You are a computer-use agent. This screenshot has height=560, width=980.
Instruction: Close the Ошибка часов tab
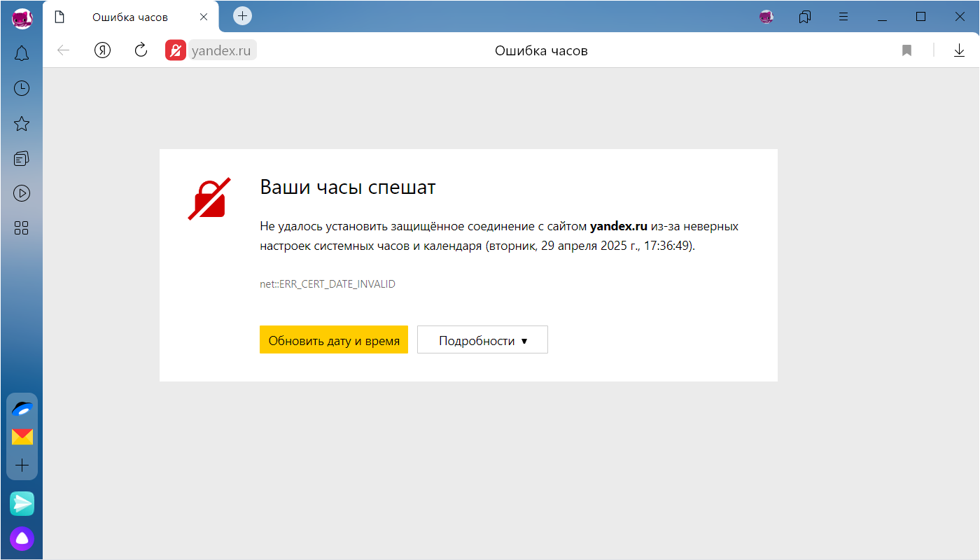click(204, 17)
